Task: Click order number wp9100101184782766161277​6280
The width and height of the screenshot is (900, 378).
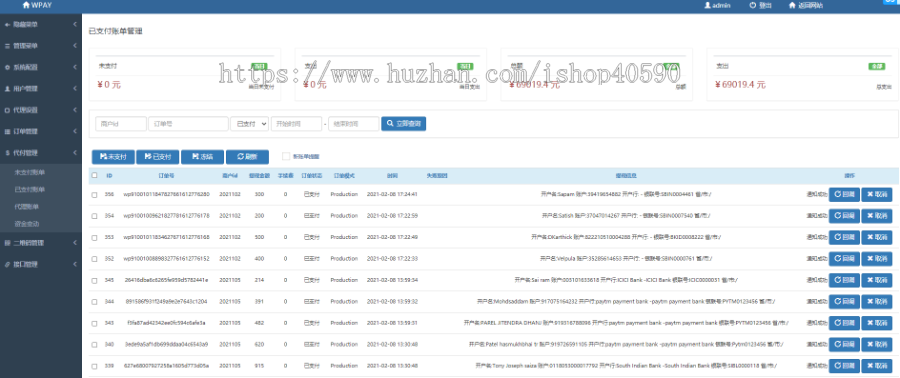Action: (166, 194)
